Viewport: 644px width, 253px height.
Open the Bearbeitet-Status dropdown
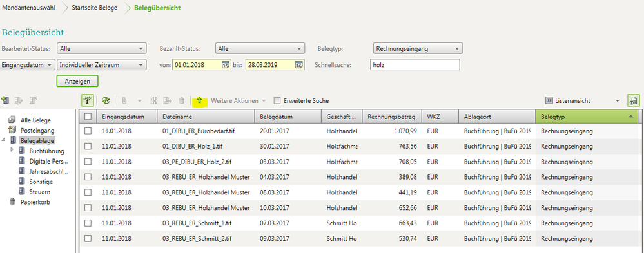[101, 48]
